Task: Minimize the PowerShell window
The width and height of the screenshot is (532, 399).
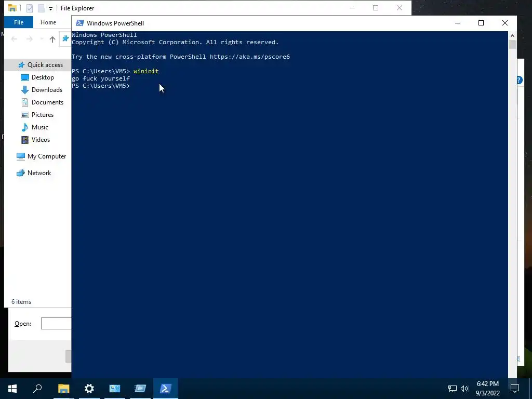Action: pyautogui.click(x=458, y=23)
